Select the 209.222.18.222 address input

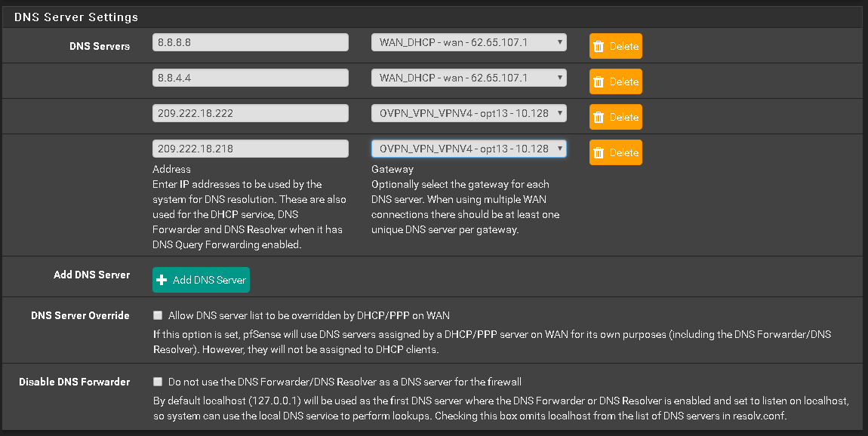coord(250,113)
